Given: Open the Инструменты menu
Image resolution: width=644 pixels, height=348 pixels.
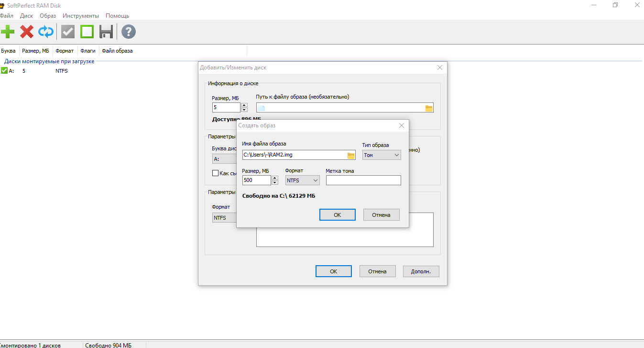Looking at the screenshot, I should coord(81,16).
